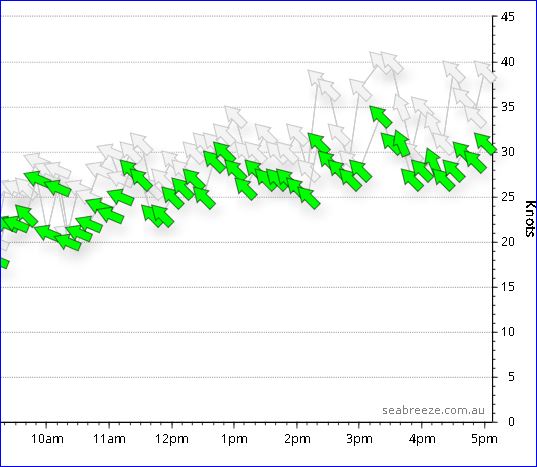
Task: Open the seabreeze.com.au watermark link
Action: pos(433,410)
